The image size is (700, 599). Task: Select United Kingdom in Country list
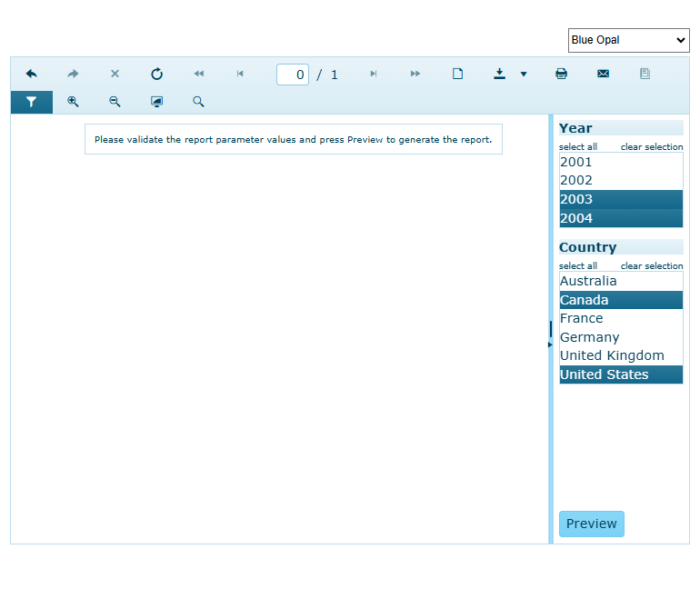[x=621, y=355]
